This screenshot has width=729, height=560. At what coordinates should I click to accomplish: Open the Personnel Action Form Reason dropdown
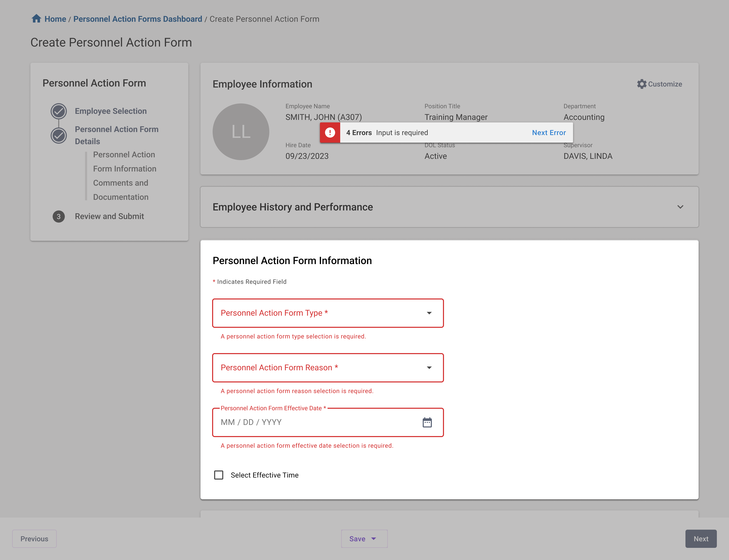(328, 368)
